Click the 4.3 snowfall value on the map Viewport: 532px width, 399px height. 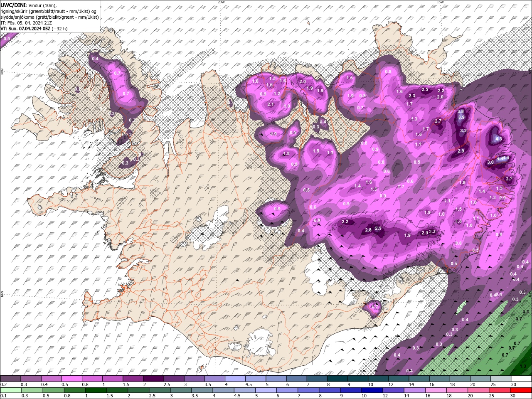coord(499,139)
